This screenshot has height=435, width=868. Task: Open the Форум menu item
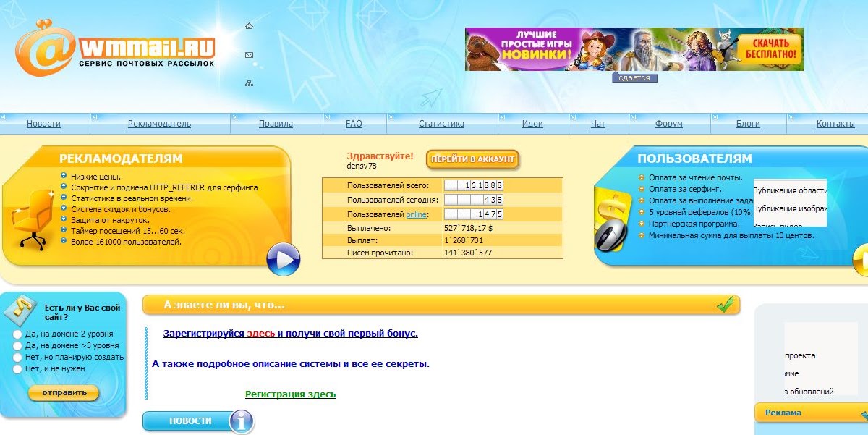pos(669,124)
